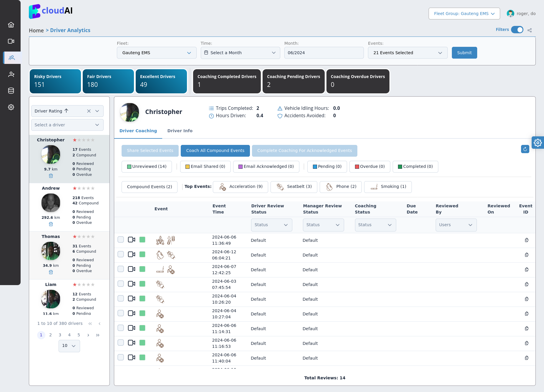Click the Month input field showing 06/2024
Screen dimensions: 544x392
(324, 53)
